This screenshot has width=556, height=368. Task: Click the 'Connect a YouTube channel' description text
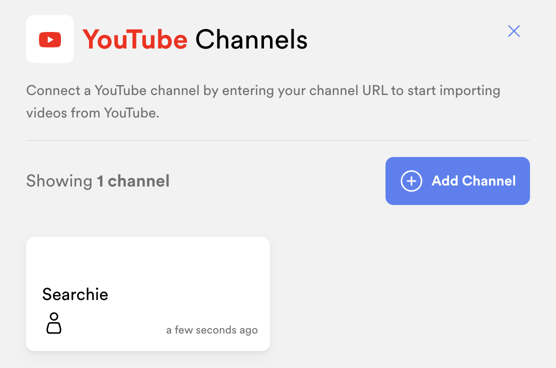(263, 102)
